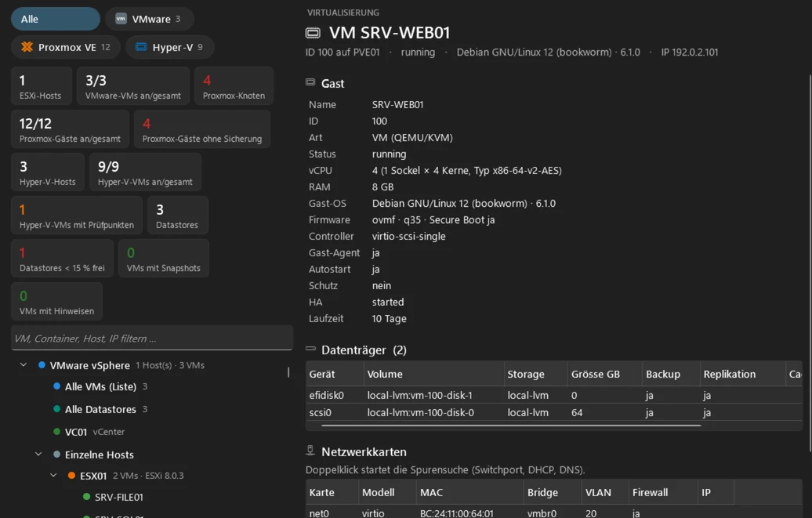Viewport: 812px width, 518px height.
Task: Open the Datastores count card
Action: click(178, 215)
